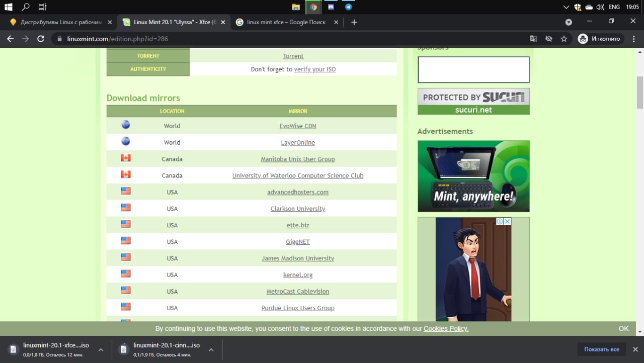Switch ENG keyboard language indicator

(614, 7)
